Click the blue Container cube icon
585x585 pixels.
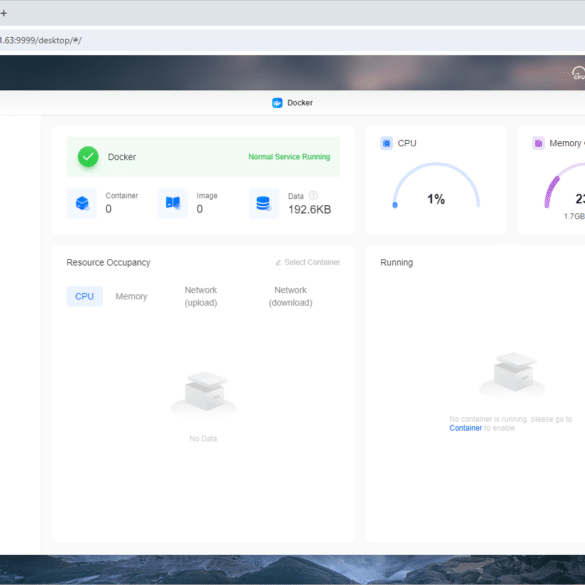click(x=82, y=203)
